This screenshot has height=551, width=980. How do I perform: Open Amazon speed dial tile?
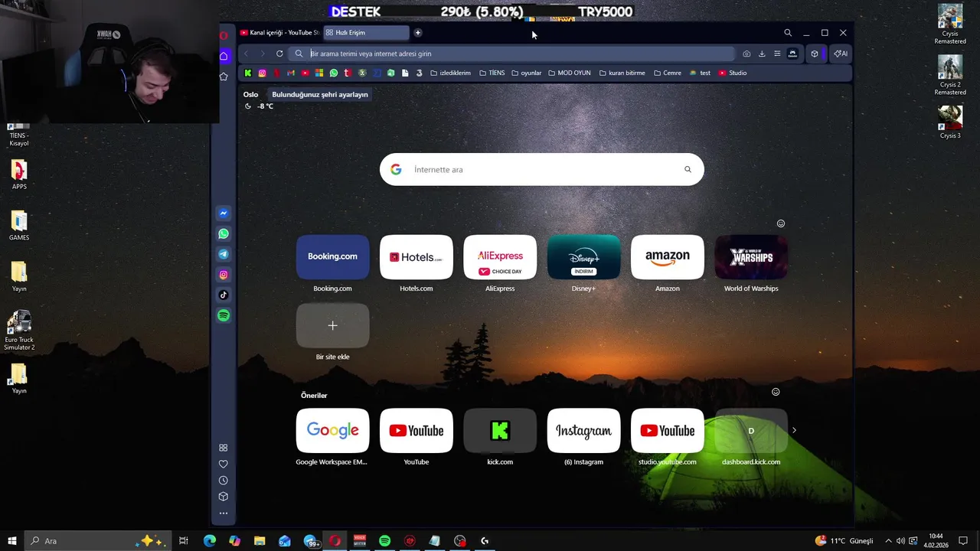point(667,257)
